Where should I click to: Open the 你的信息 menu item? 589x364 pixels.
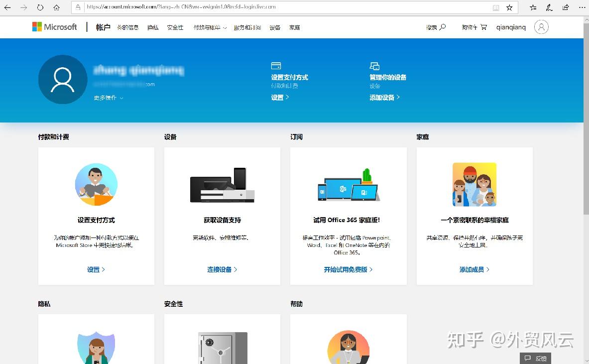[128, 27]
